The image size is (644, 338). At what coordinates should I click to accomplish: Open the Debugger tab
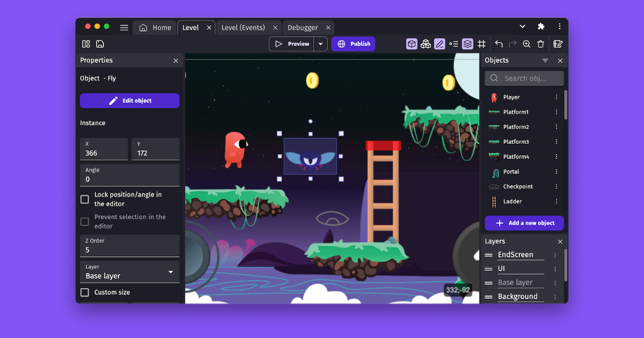(303, 27)
